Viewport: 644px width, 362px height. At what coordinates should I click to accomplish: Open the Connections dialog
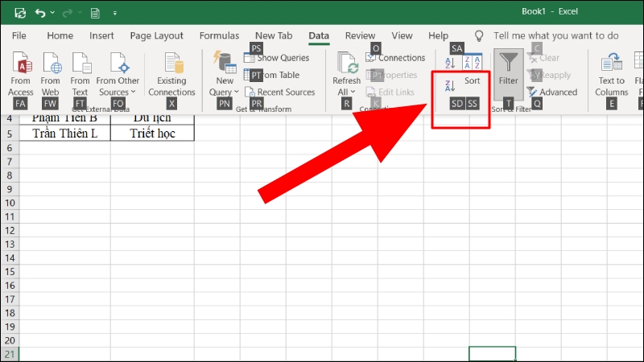[395, 58]
